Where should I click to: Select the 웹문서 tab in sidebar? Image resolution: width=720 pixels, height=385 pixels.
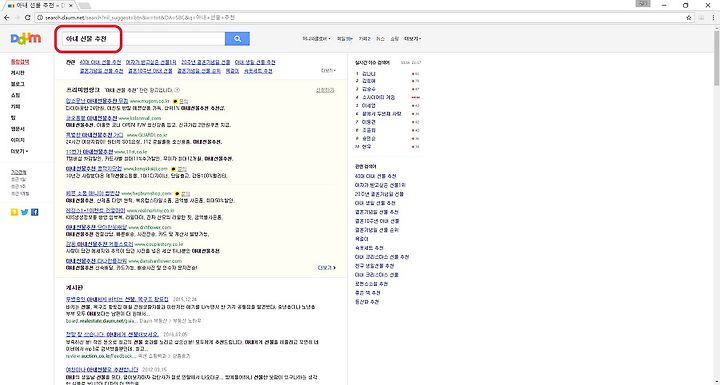18,129
